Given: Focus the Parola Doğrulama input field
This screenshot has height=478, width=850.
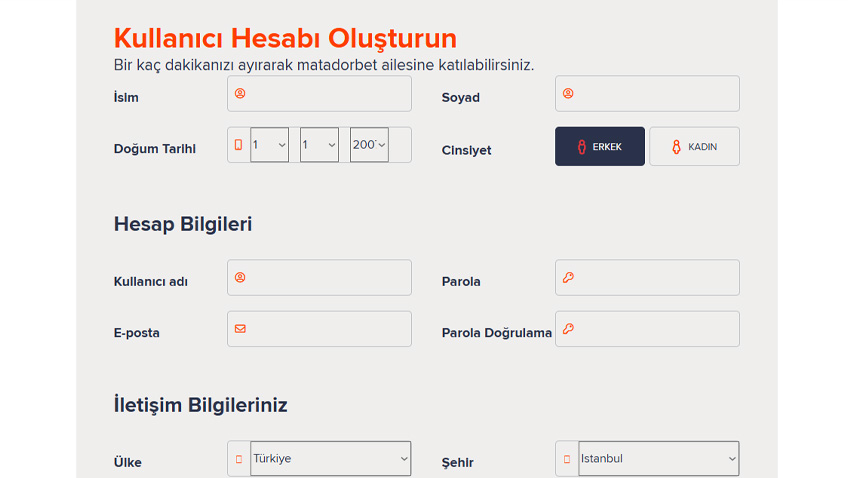Looking at the screenshot, I should coord(647,329).
